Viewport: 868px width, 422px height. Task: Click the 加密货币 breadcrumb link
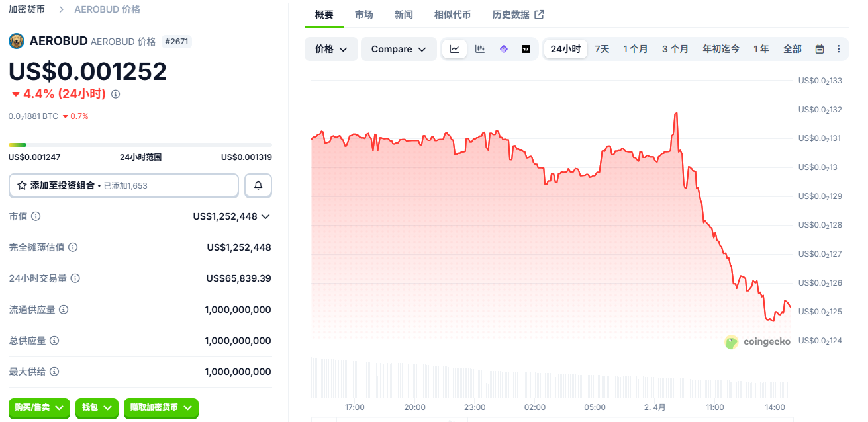(26, 9)
